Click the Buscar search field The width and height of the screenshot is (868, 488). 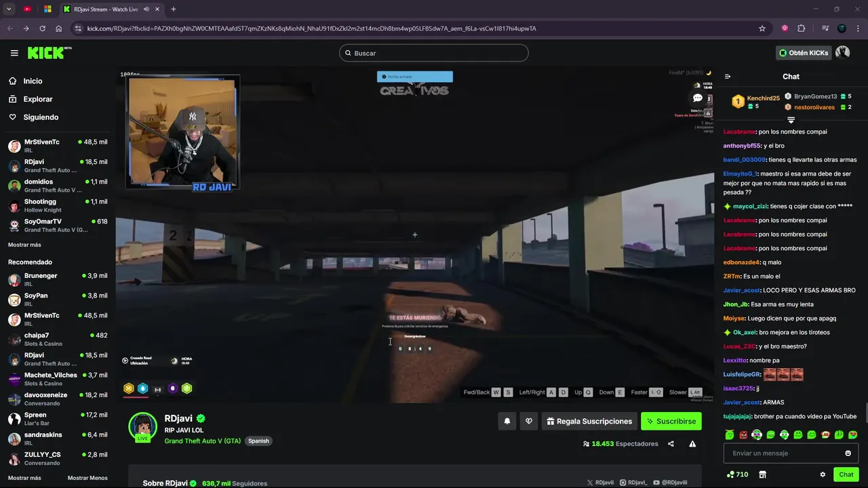[x=434, y=53]
